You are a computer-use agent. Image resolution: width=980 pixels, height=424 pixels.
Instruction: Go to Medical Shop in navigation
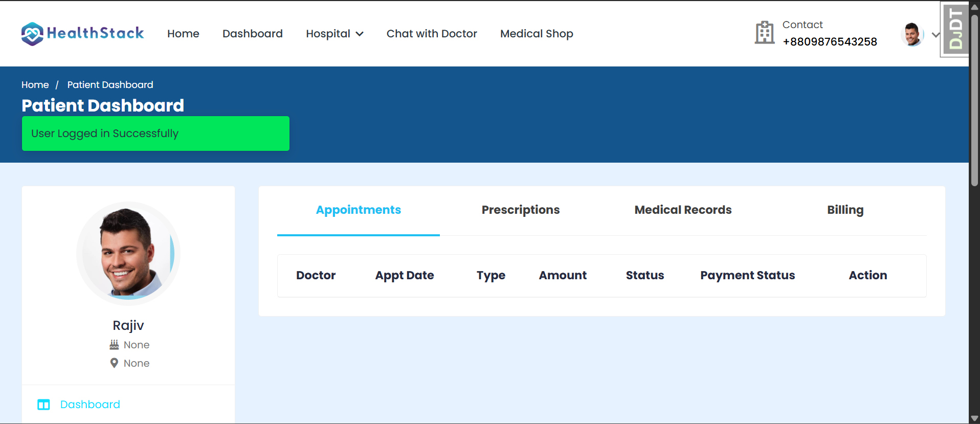click(x=537, y=34)
